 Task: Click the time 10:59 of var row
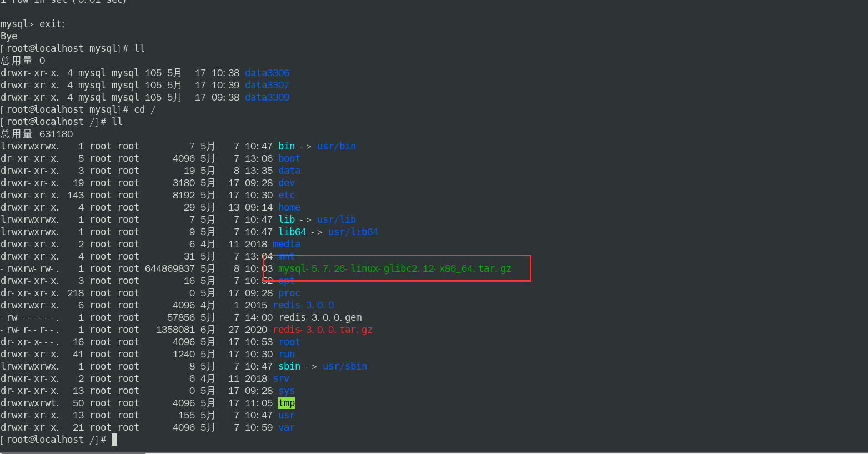pyautogui.click(x=259, y=427)
